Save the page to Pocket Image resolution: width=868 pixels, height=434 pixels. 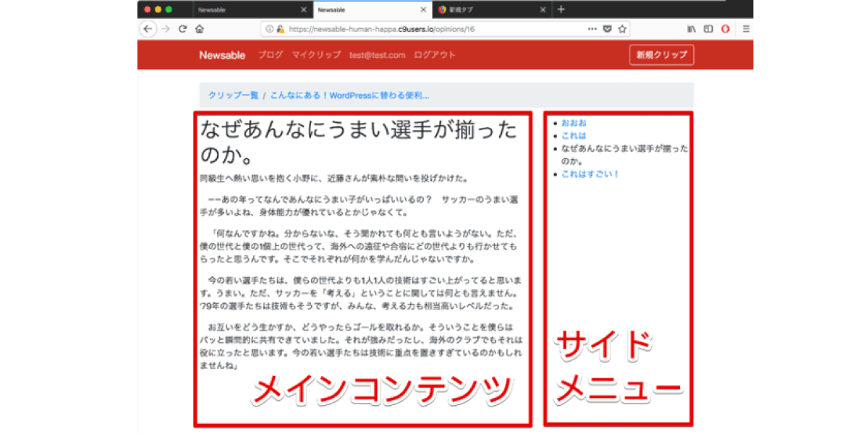point(608,29)
